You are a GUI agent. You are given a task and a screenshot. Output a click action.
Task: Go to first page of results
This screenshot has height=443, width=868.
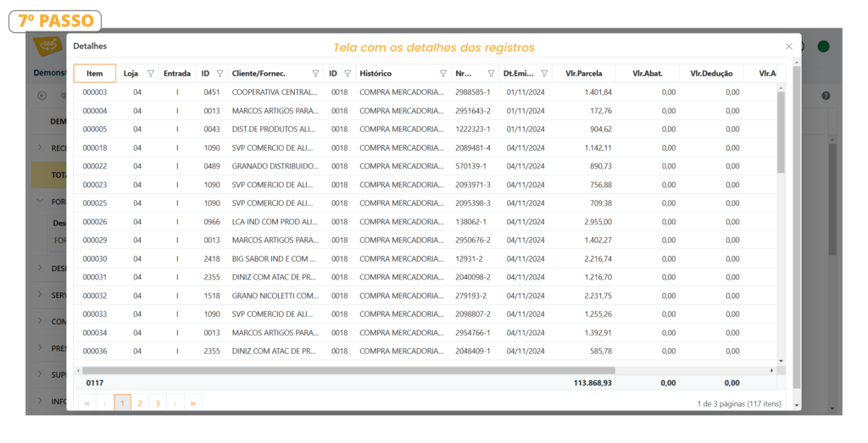[87, 403]
